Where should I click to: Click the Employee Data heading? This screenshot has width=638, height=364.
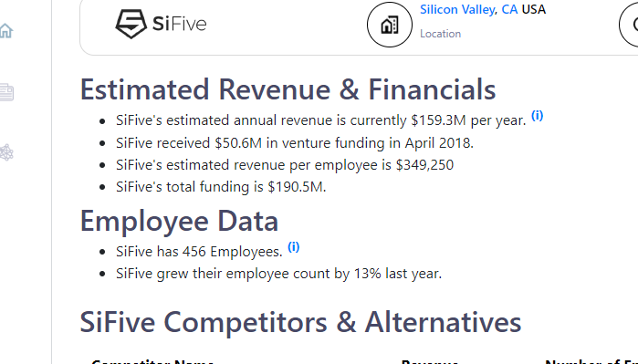(x=180, y=222)
